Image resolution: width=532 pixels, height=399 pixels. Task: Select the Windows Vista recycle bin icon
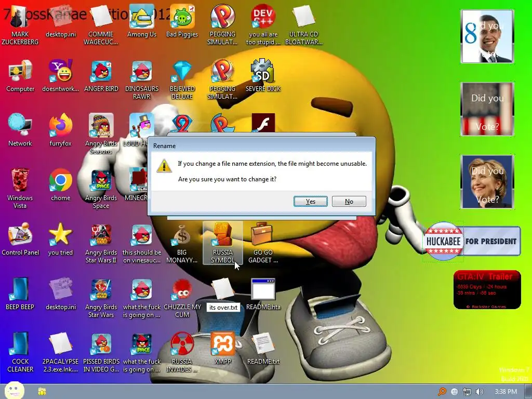(x=20, y=188)
